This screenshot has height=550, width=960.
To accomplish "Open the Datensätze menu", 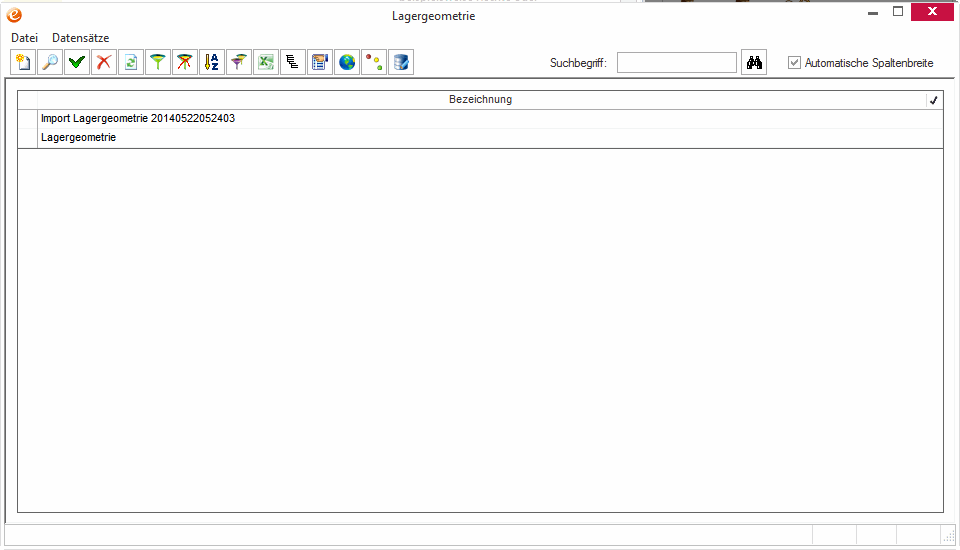I will tap(80, 38).
